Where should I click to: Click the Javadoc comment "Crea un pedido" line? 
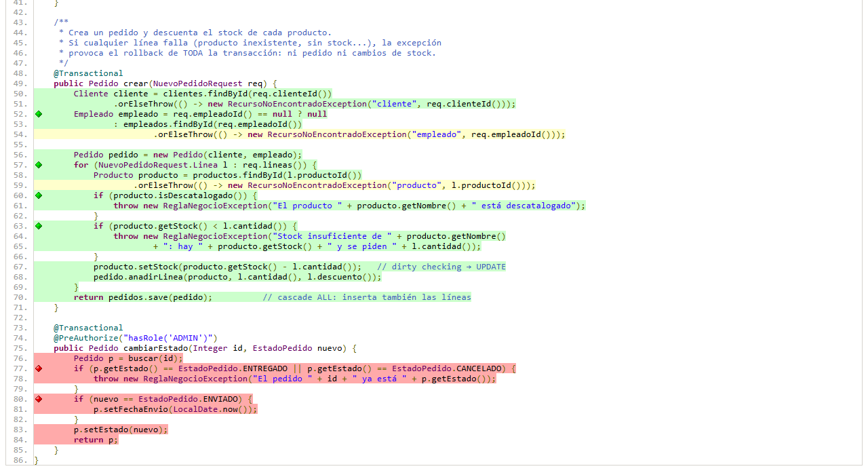pyautogui.click(x=195, y=33)
